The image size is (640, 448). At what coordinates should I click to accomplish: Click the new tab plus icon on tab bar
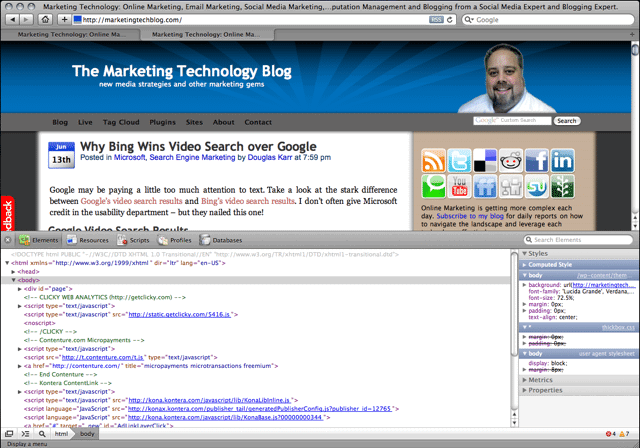click(632, 35)
